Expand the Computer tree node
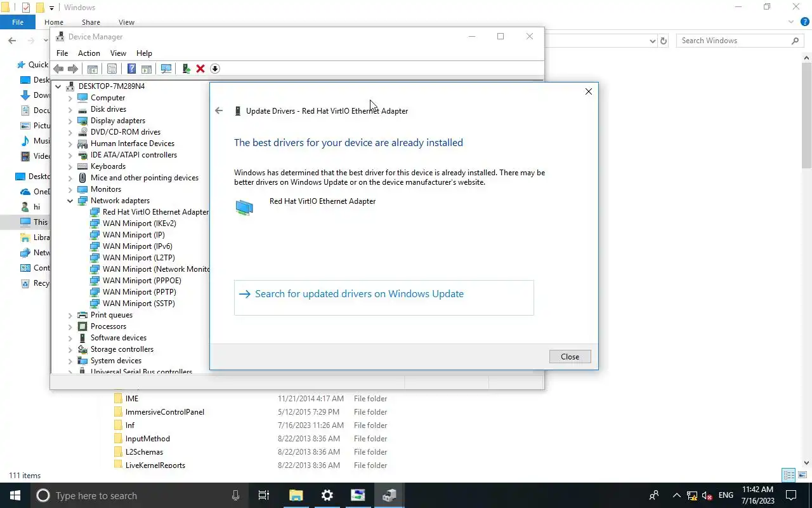The height and width of the screenshot is (508, 812). click(70, 98)
